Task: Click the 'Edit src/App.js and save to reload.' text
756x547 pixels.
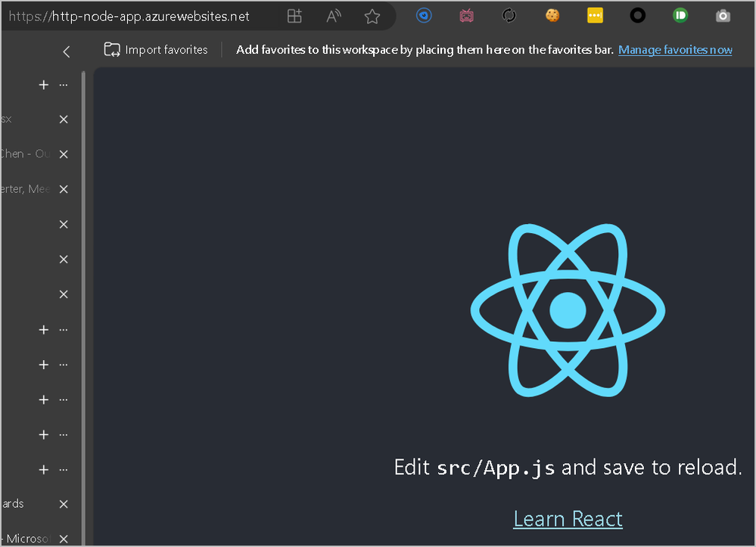Action: 568,468
